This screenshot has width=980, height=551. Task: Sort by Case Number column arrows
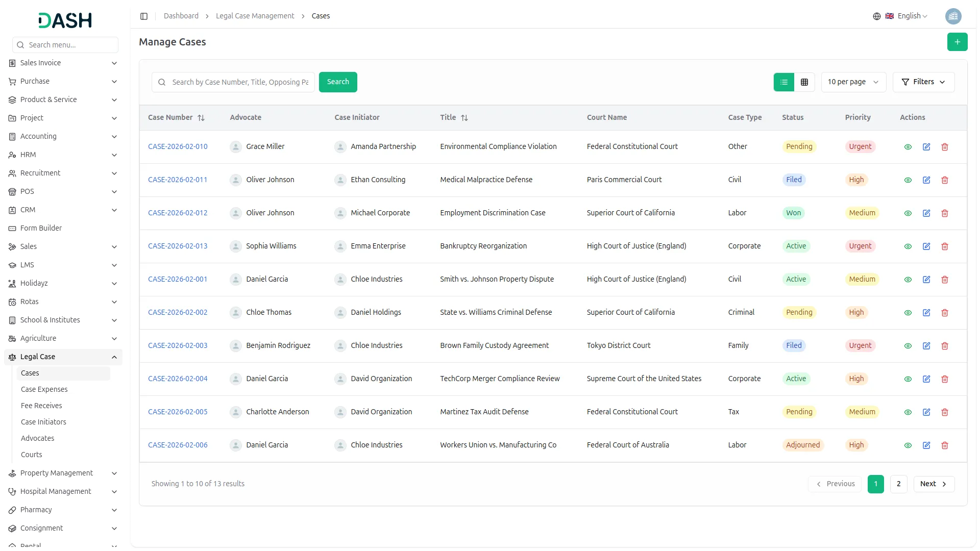pos(201,118)
